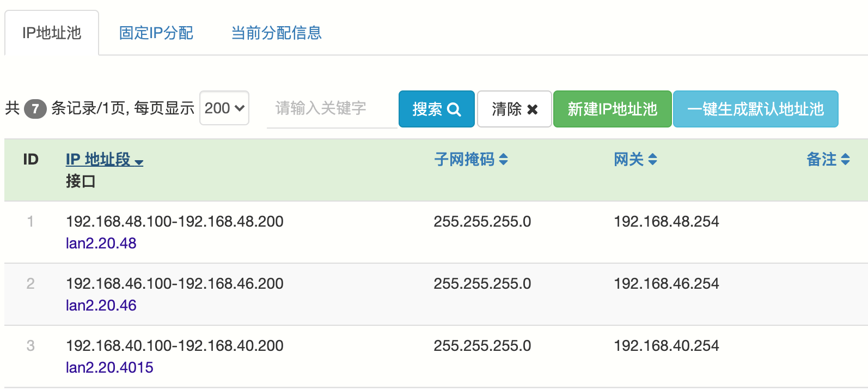Viewport: 868px width, 389px height.
Task: Select the IP地址池 tab
Action: click(x=52, y=33)
